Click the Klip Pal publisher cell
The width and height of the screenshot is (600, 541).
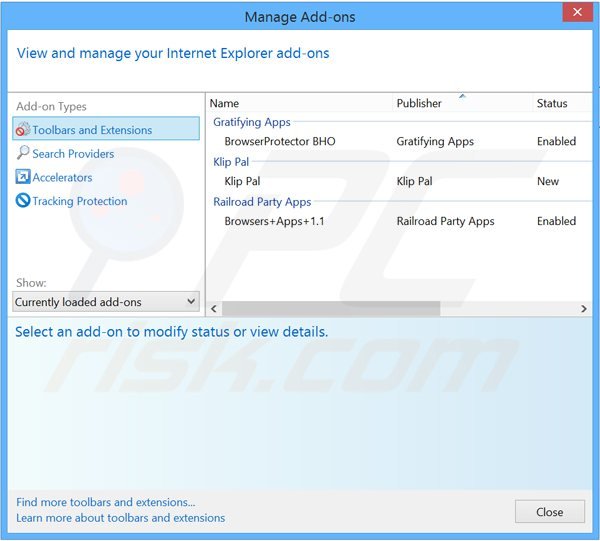pos(414,181)
